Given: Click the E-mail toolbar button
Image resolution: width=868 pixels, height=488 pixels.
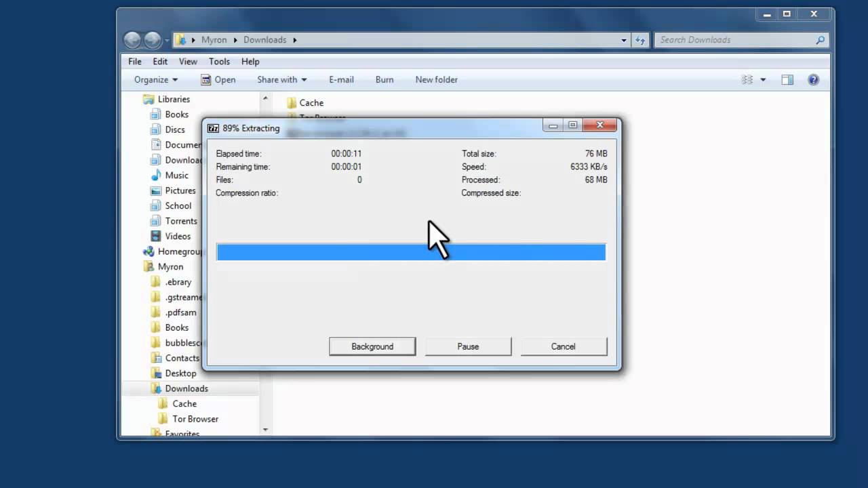Looking at the screenshot, I should pyautogui.click(x=342, y=79).
